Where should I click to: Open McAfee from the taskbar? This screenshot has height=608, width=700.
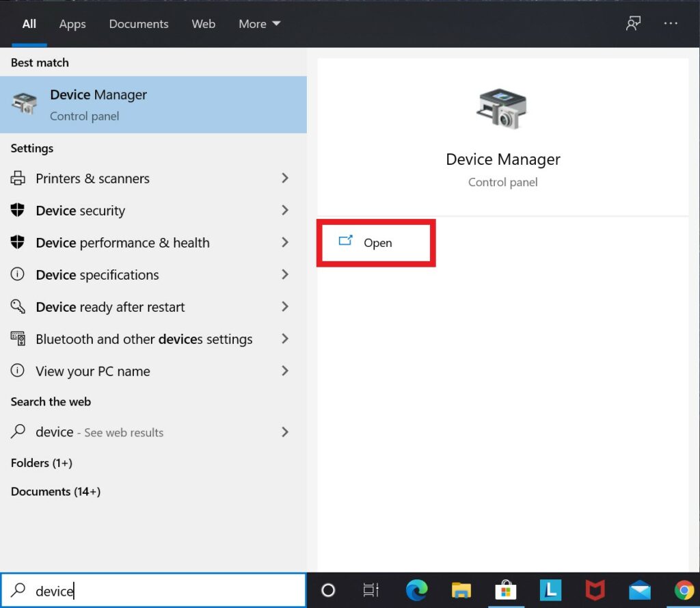coord(595,590)
